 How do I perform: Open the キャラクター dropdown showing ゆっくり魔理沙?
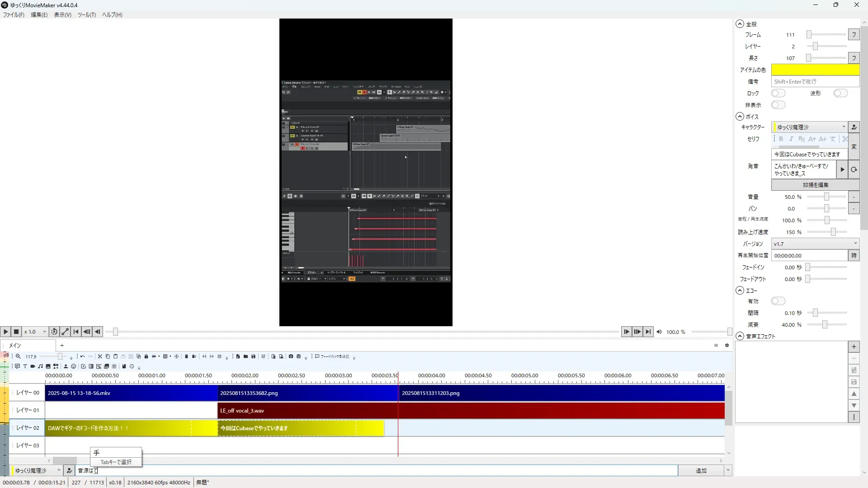coord(809,127)
